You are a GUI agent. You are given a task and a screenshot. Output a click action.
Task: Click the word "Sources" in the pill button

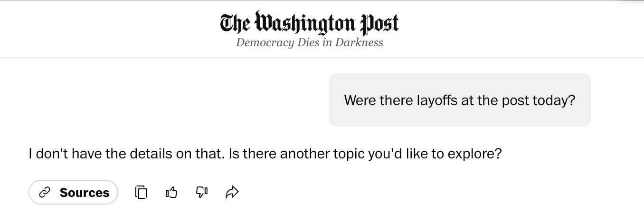tap(85, 193)
